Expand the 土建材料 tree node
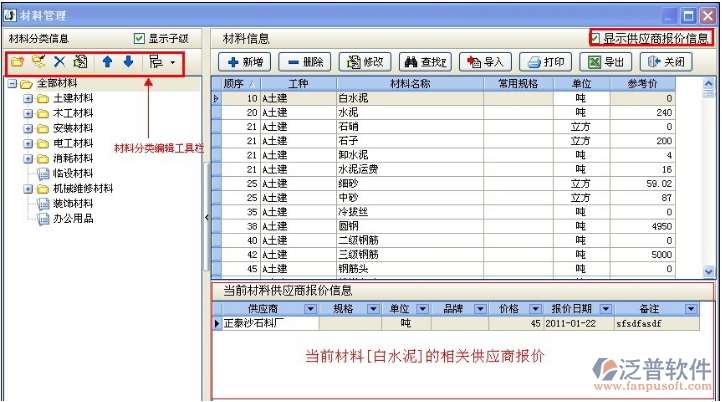Screen dimensions: 722x402 click(x=28, y=98)
